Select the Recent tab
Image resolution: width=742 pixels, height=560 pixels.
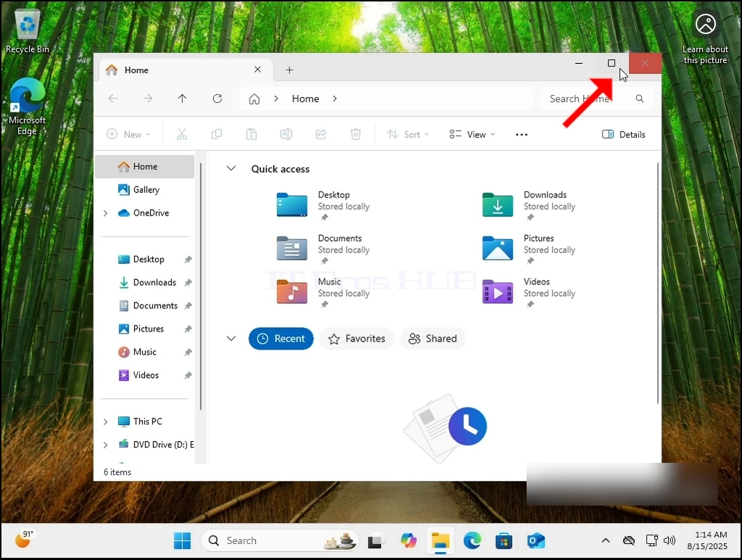pos(281,339)
